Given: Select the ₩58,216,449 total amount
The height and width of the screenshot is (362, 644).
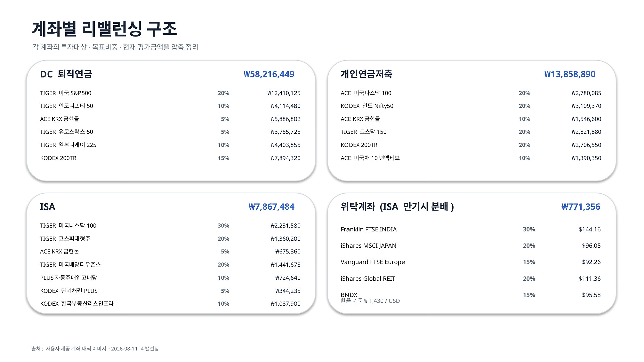Looking at the screenshot, I should (x=269, y=74).
